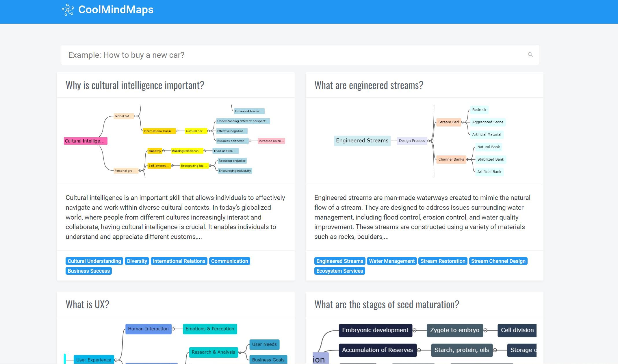Click the search input field
Image resolution: width=618 pixels, height=364 pixels.
(x=289, y=55)
